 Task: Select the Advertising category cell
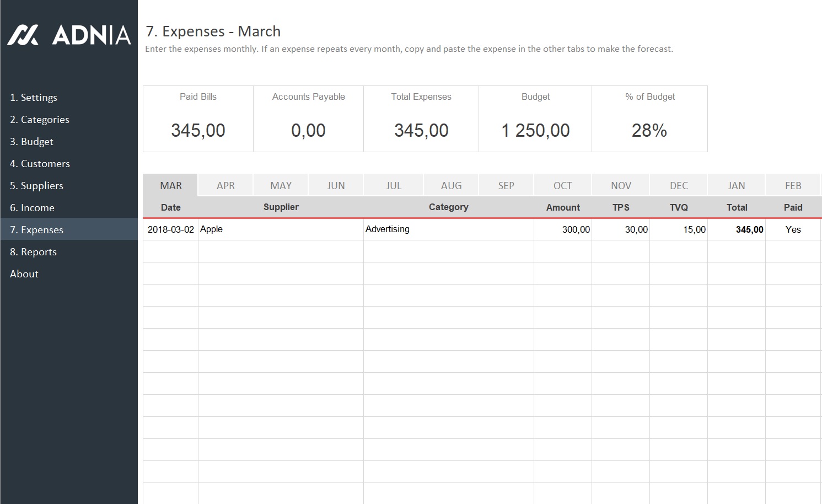449,229
